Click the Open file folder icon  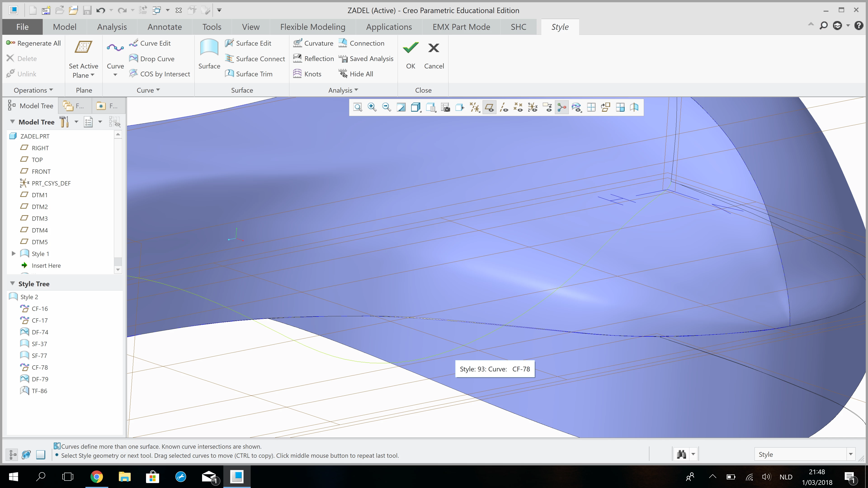[x=60, y=10]
